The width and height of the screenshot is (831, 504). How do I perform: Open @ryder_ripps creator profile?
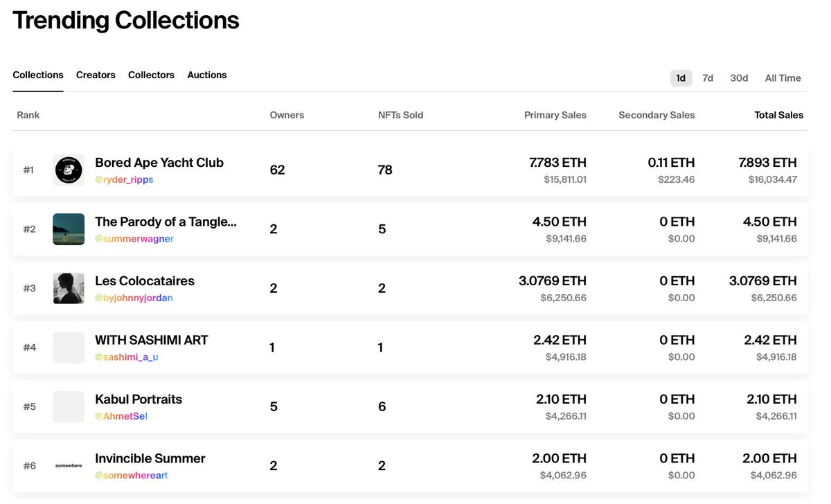(x=124, y=180)
